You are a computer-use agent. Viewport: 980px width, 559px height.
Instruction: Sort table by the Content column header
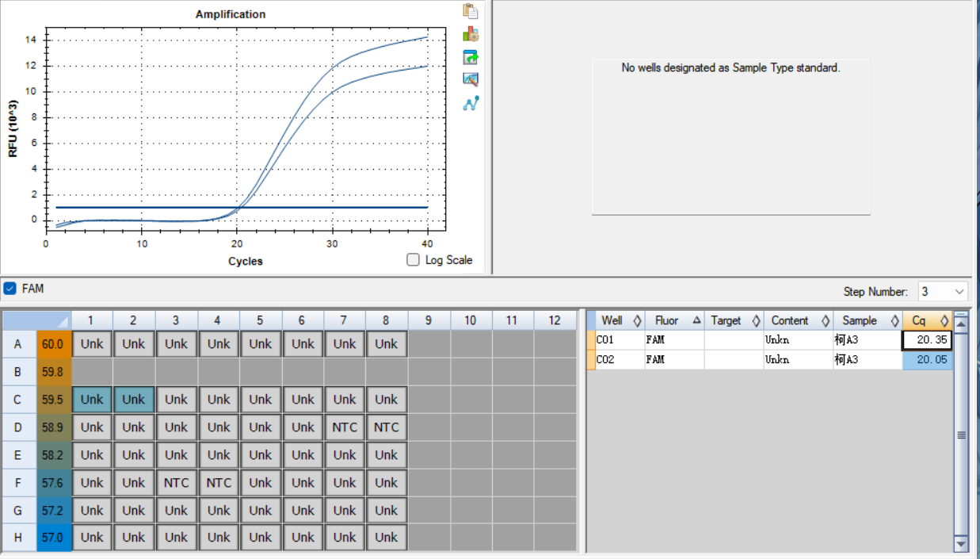[798, 320]
